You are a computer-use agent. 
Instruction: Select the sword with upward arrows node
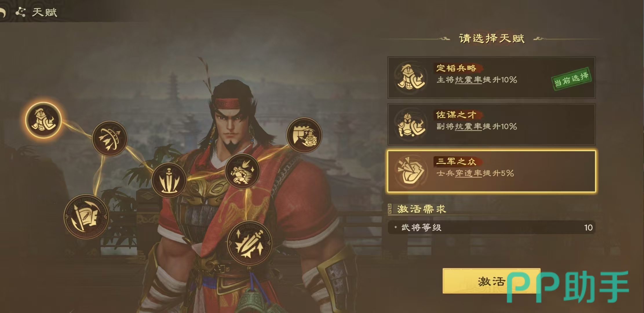[249, 243]
